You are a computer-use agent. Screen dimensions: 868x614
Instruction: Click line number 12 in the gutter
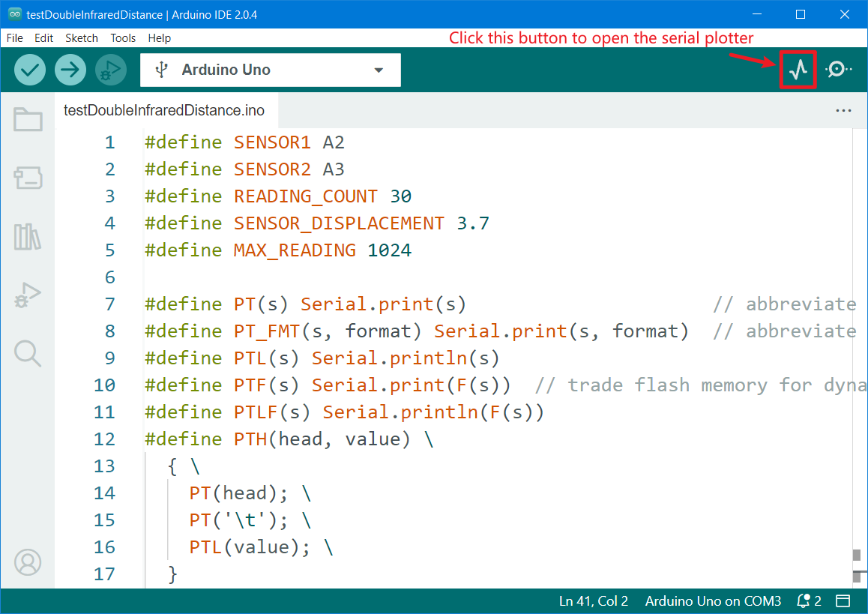click(104, 439)
